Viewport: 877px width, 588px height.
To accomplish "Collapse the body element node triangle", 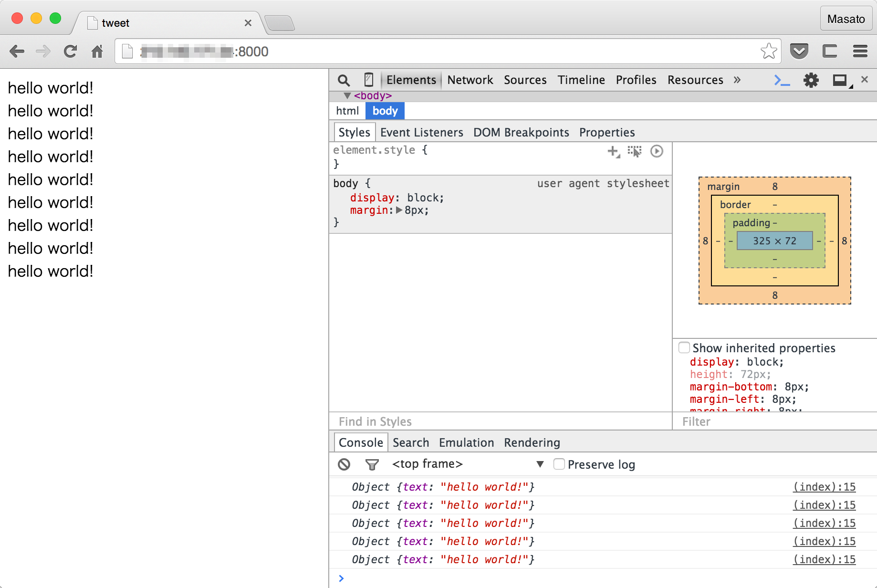I will pyautogui.click(x=347, y=95).
